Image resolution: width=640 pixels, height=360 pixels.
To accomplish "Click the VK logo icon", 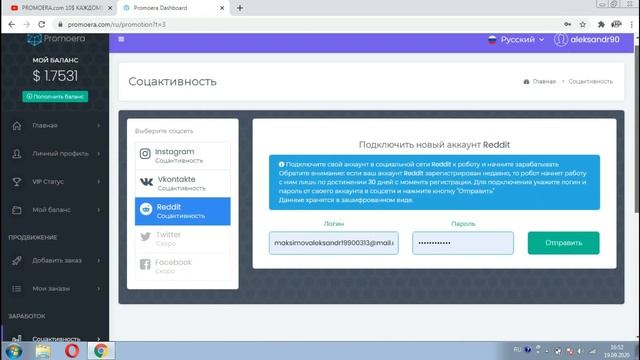I will coord(146,182).
